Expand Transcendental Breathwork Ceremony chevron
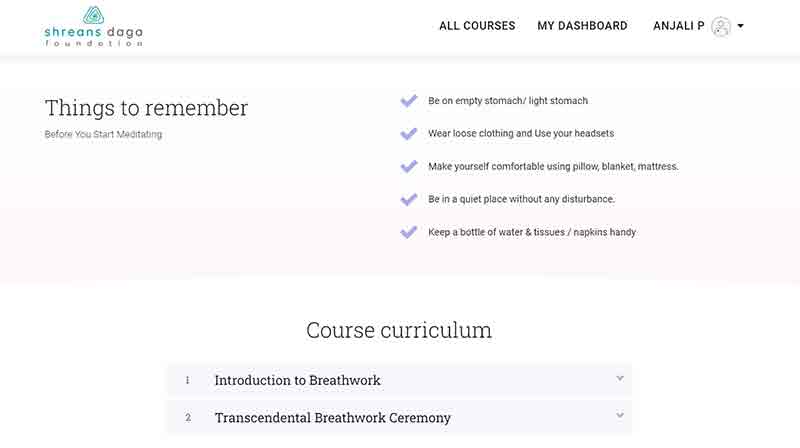This screenshot has width=800, height=448. coord(620,415)
